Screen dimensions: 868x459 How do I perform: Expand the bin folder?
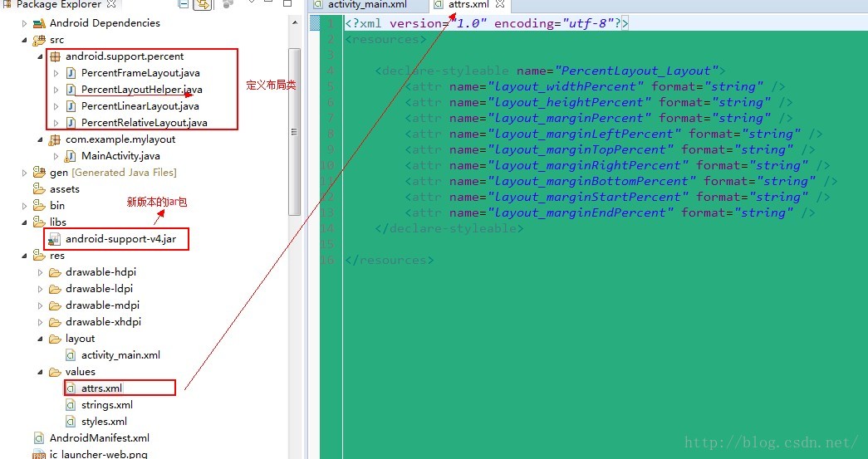(24, 206)
